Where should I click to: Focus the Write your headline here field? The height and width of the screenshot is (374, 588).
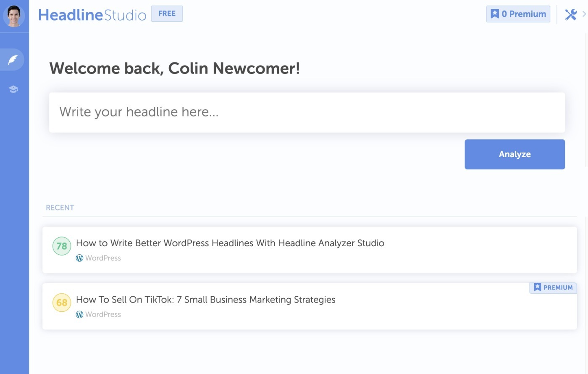307,112
